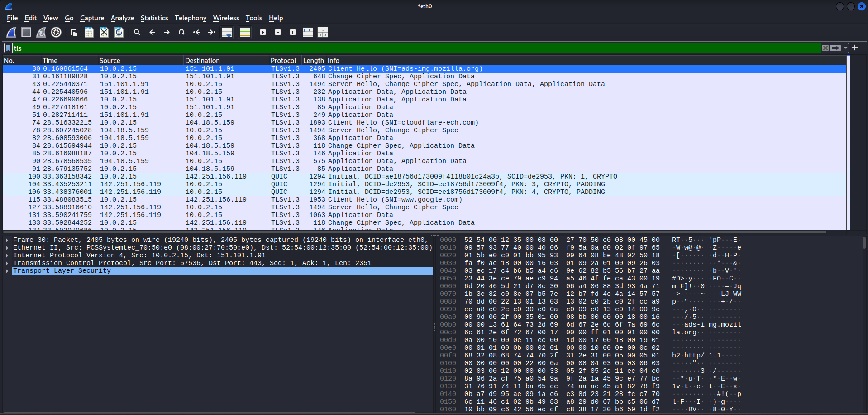
Task: Expand Transmission Control Protocol details
Action: [x=7, y=263]
